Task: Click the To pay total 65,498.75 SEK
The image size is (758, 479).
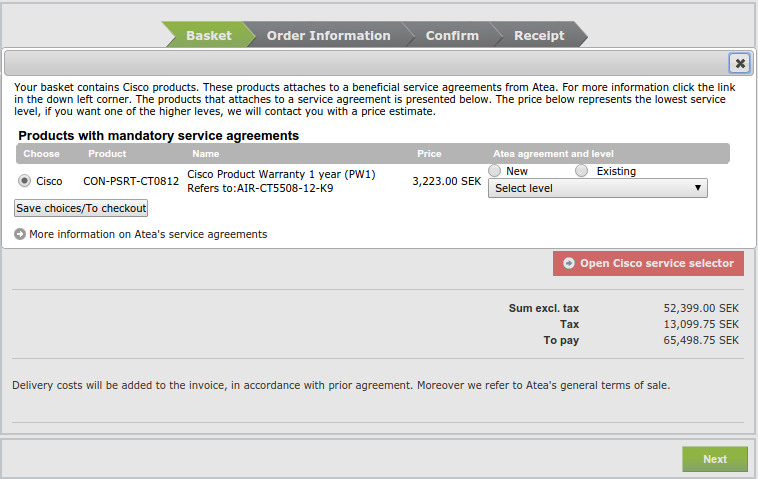Action: [701, 340]
